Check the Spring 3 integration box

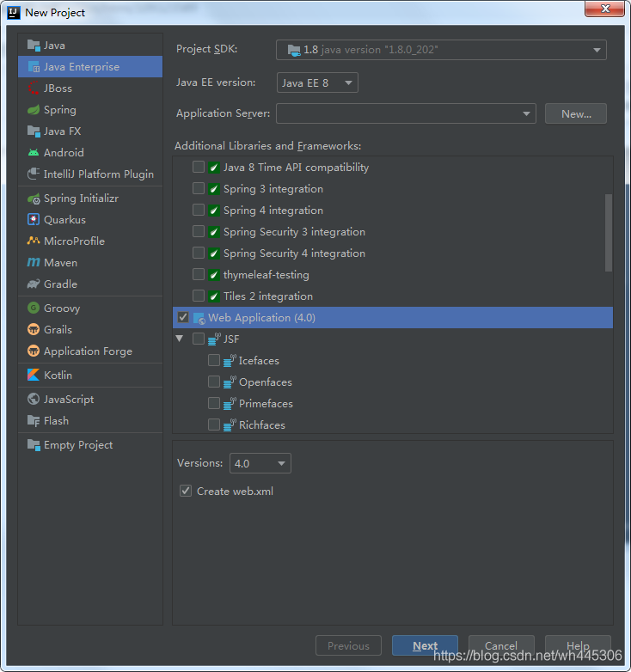pyautogui.click(x=199, y=188)
